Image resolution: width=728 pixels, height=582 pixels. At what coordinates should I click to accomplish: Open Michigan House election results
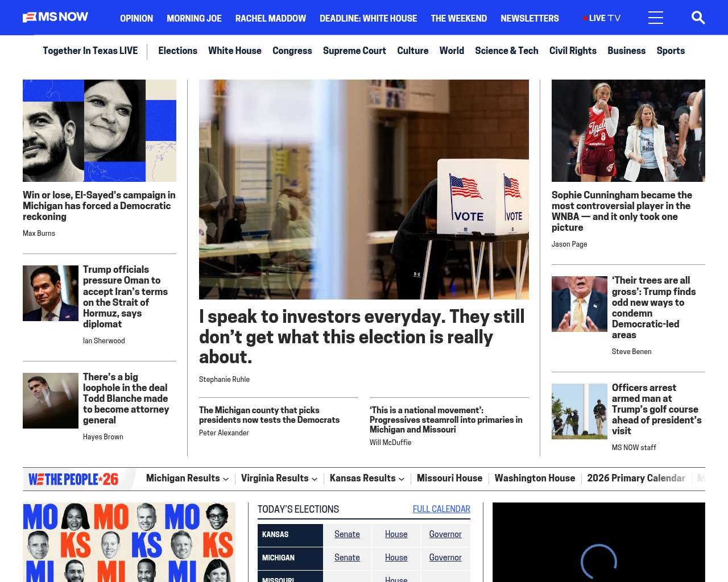pos(396,558)
